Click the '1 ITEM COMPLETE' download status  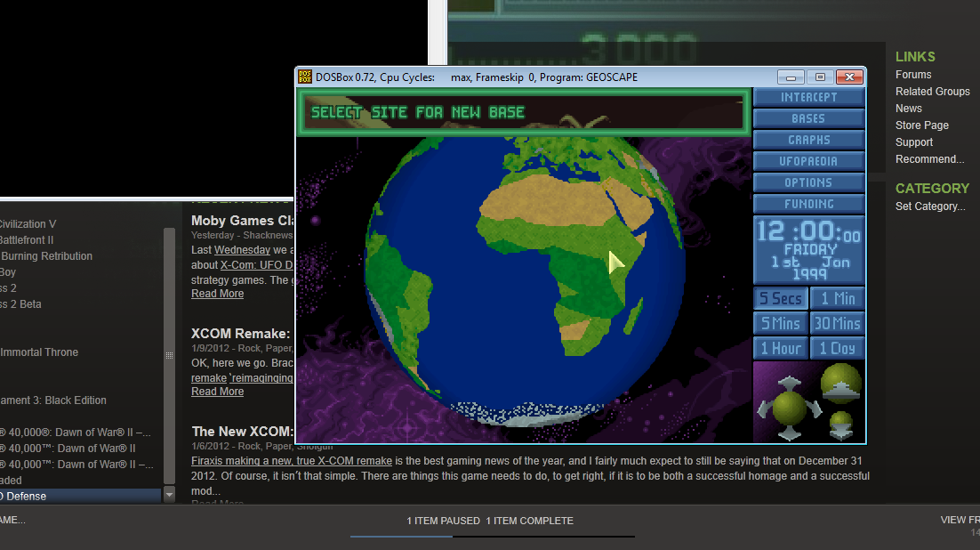(529, 521)
